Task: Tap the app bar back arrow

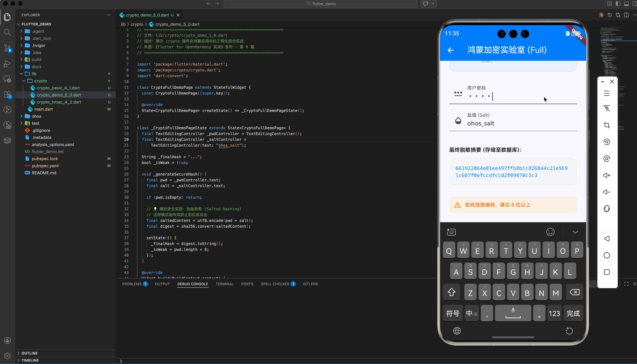Action: [451, 50]
